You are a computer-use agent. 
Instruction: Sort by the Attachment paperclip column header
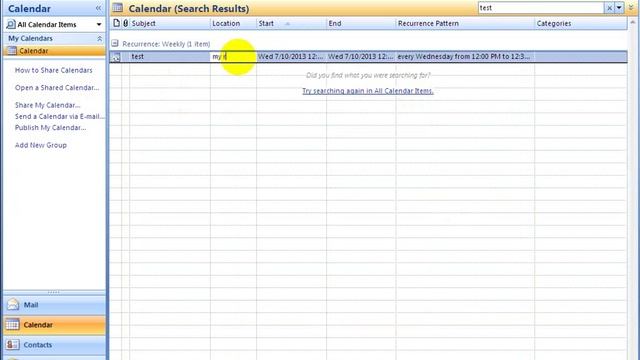[125, 23]
